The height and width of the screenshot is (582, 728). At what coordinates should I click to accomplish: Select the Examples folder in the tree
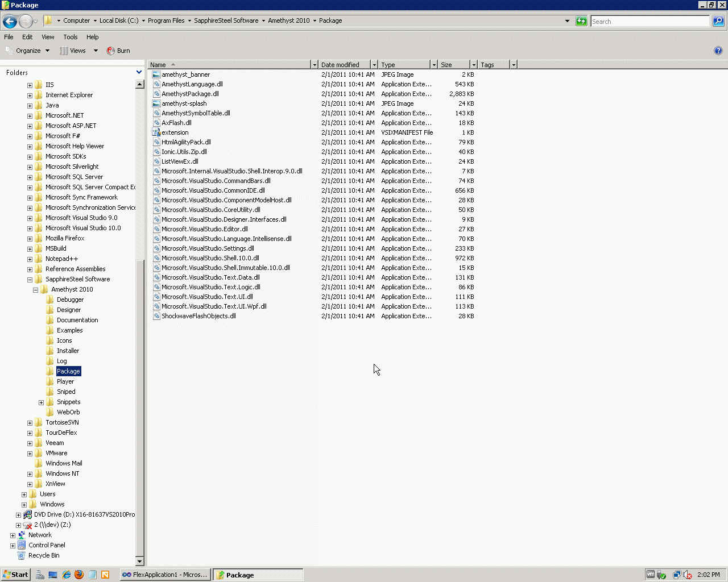click(x=69, y=330)
